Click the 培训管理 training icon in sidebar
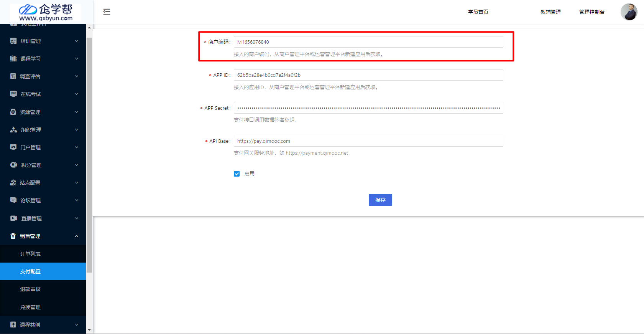The image size is (644, 334). [13, 41]
